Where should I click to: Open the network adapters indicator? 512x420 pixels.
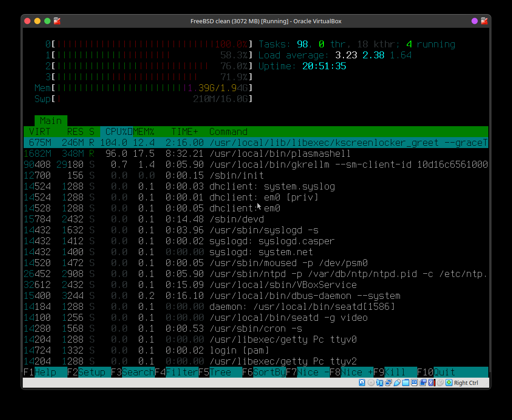(x=388, y=383)
